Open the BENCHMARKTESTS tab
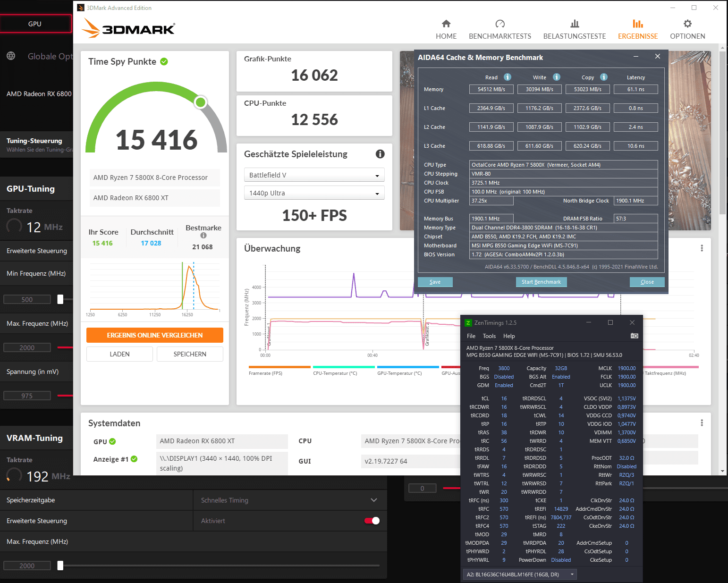The height and width of the screenshot is (583, 728). [499, 30]
